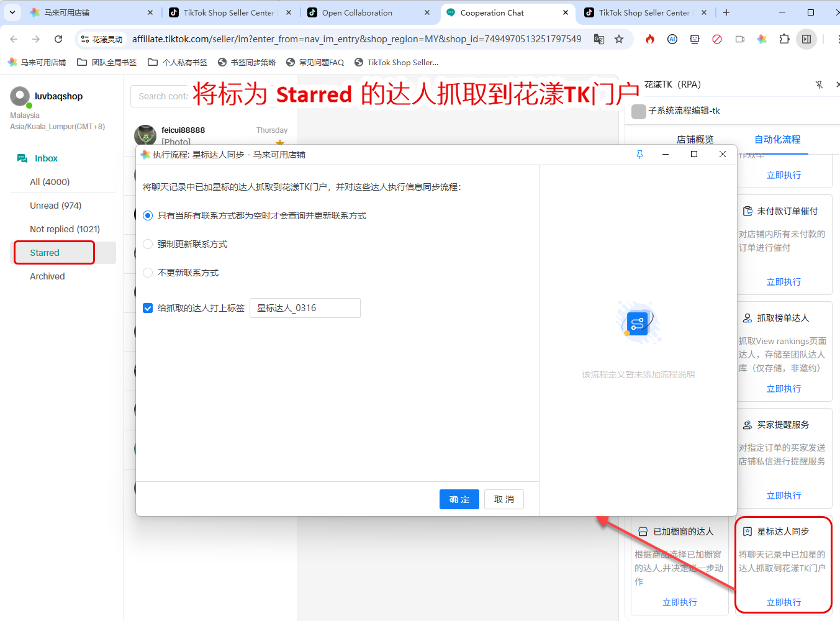Screen dimensions: 840x621
Task: Bookmark this page with the star icon
Action: pos(619,39)
